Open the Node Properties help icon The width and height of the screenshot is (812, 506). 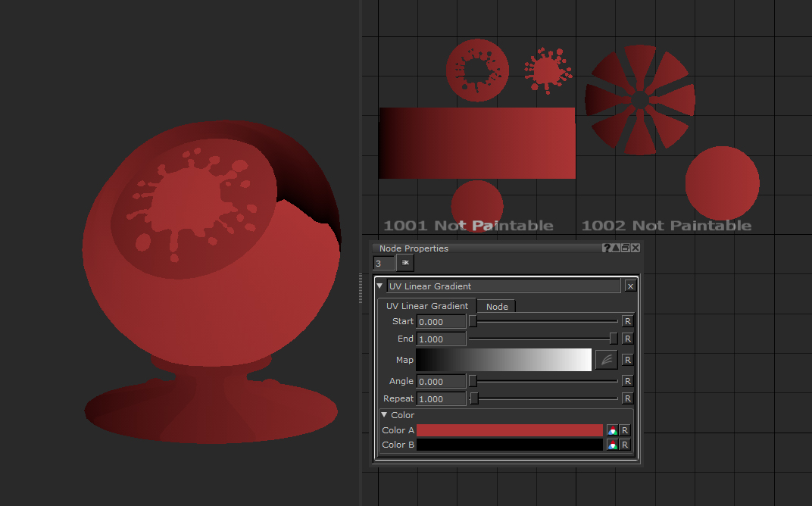607,248
